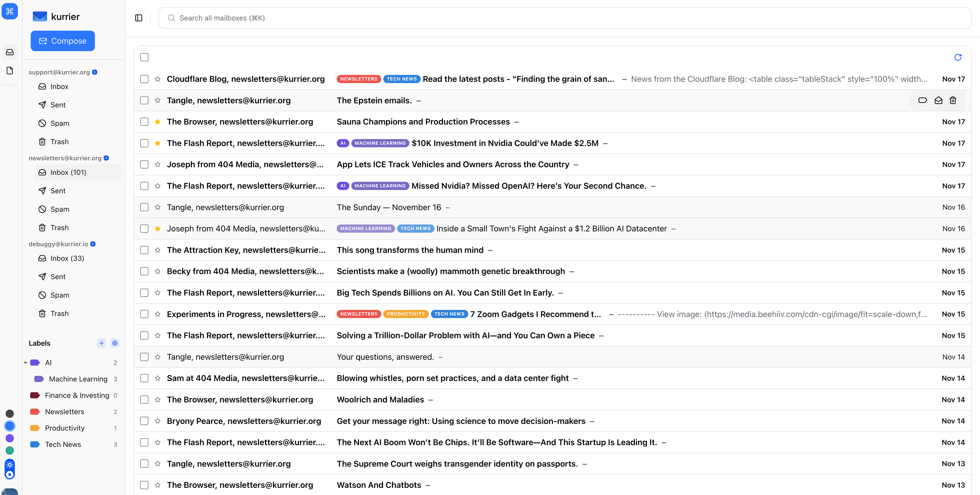Collapse the AI label group

pos(25,362)
